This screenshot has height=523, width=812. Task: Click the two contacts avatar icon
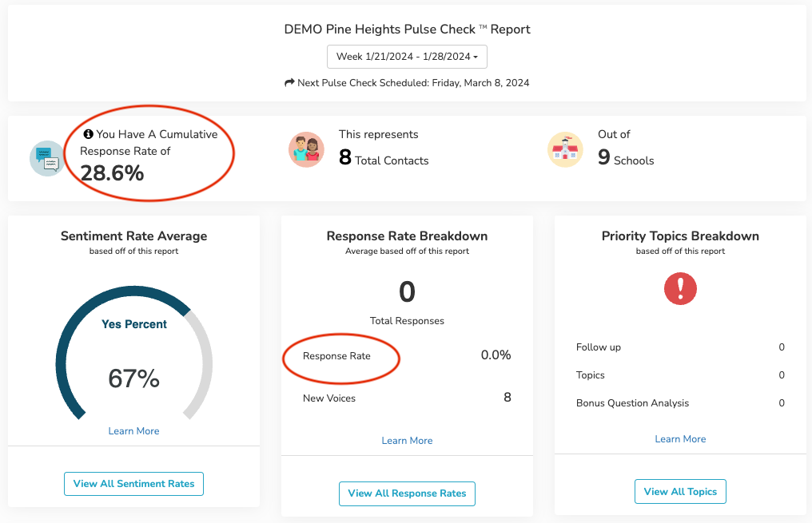point(306,149)
